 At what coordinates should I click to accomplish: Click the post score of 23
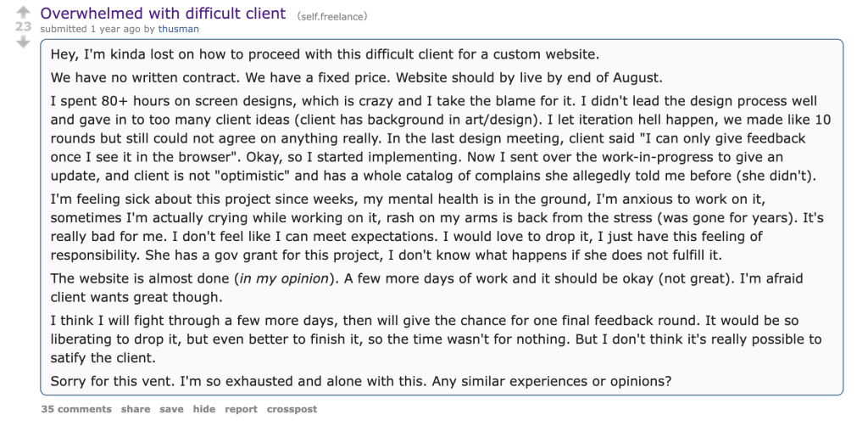click(23, 26)
